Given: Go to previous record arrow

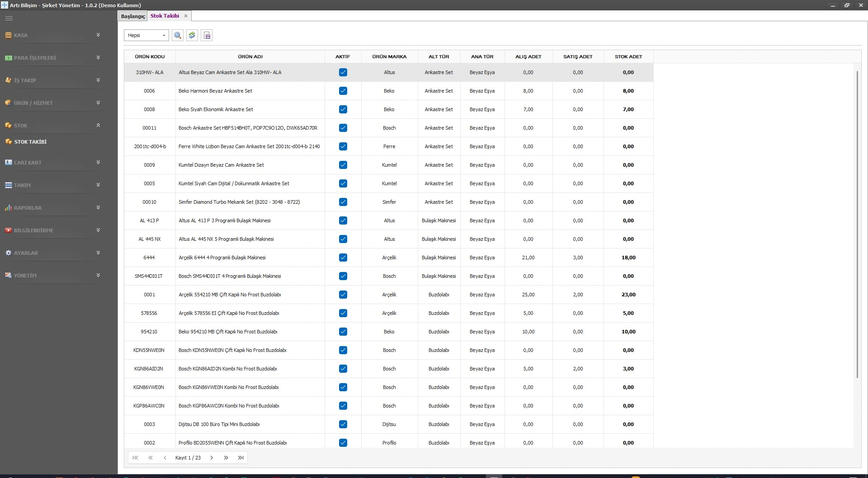Looking at the screenshot, I should pyautogui.click(x=165, y=458).
